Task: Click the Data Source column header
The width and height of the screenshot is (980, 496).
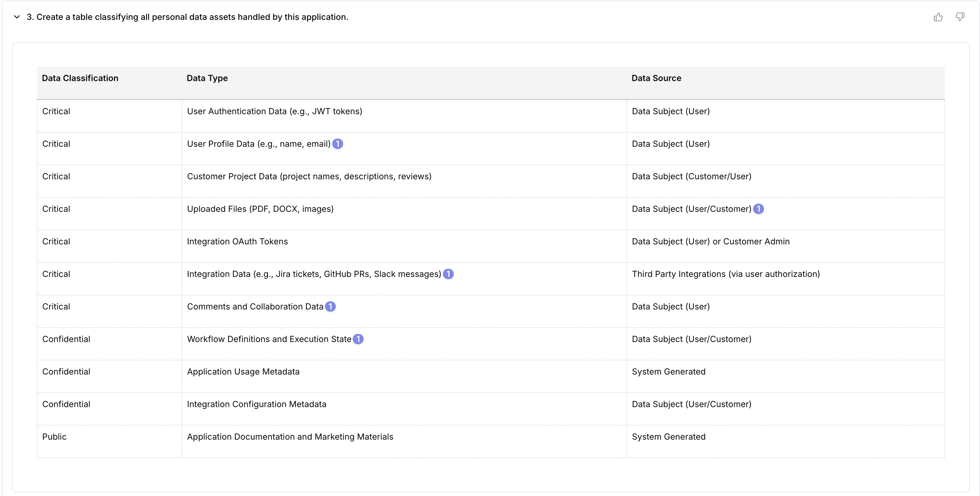Action: (656, 78)
